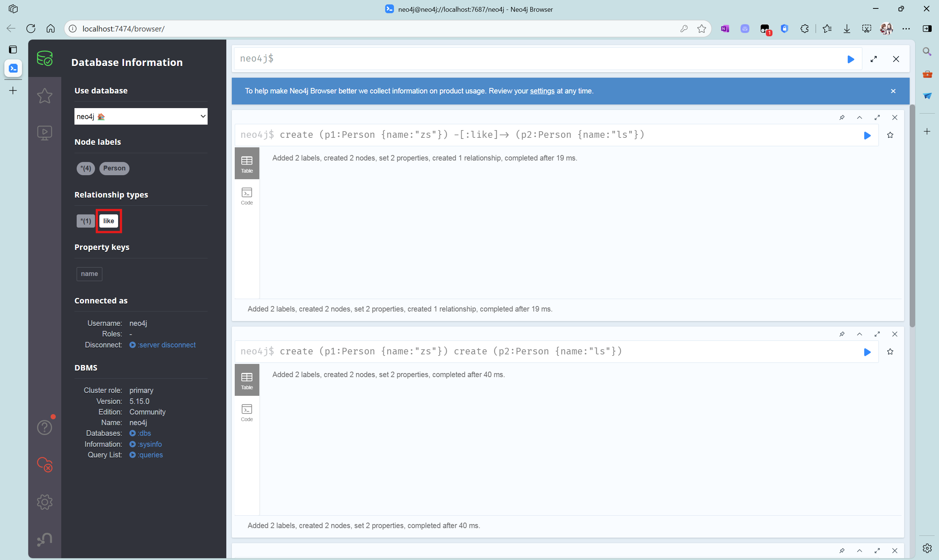
Task: Bookmark this page with star icon
Action: click(x=702, y=29)
